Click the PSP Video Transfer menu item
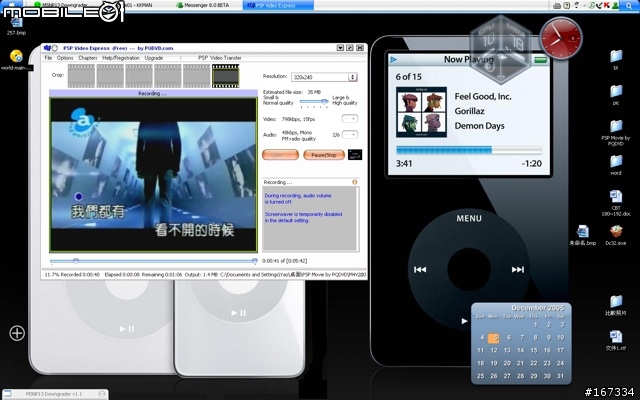 [220, 58]
